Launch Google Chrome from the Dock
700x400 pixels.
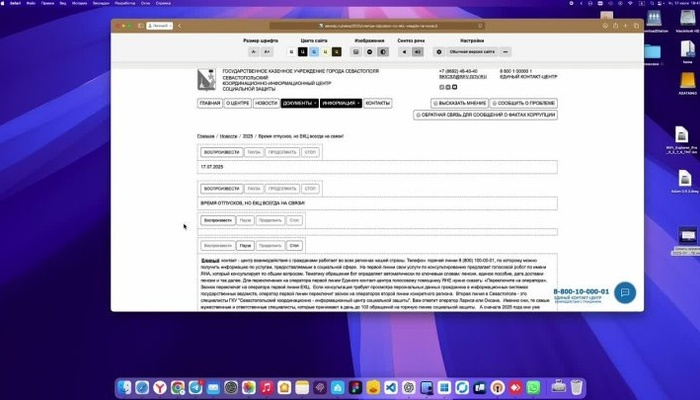(x=178, y=387)
